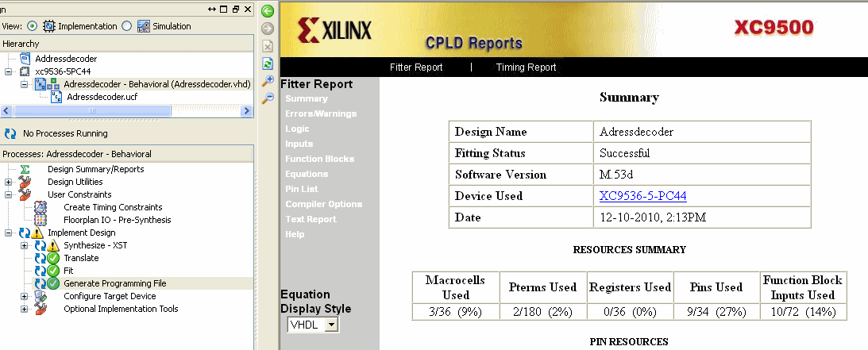868x350 pixels.
Task: Click the refresh report icon
Action: (268, 63)
